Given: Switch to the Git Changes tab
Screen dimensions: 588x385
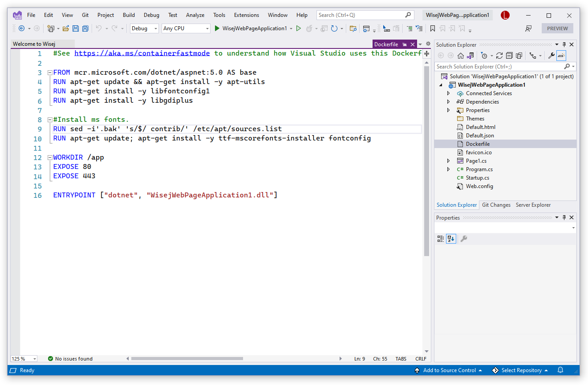Looking at the screenshot, I should (496, 205).
